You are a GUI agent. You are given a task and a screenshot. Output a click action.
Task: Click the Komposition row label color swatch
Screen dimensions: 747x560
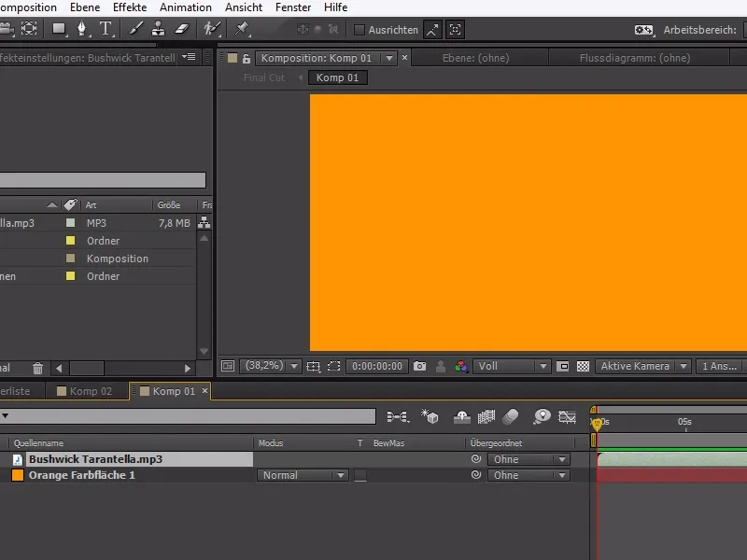coord(71,259)
